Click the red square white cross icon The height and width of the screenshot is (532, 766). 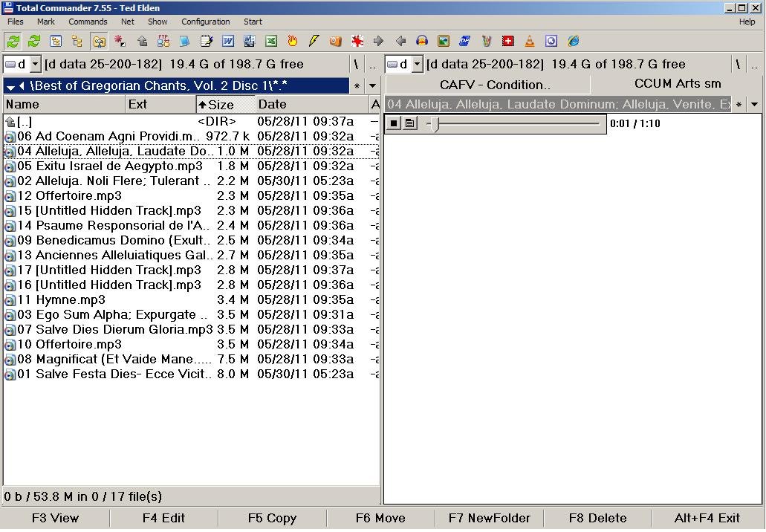508,41
